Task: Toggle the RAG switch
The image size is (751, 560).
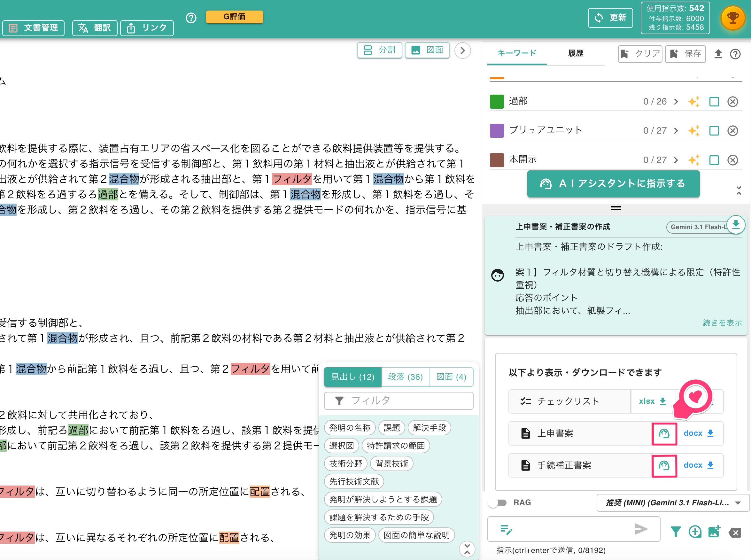Action: (498, 503)
